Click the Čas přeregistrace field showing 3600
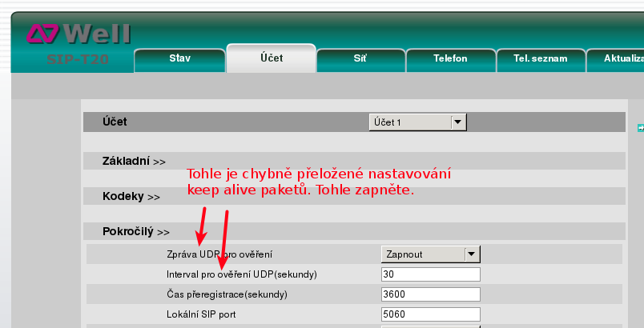Screen dimensions: 644x328 coord(430,294)
